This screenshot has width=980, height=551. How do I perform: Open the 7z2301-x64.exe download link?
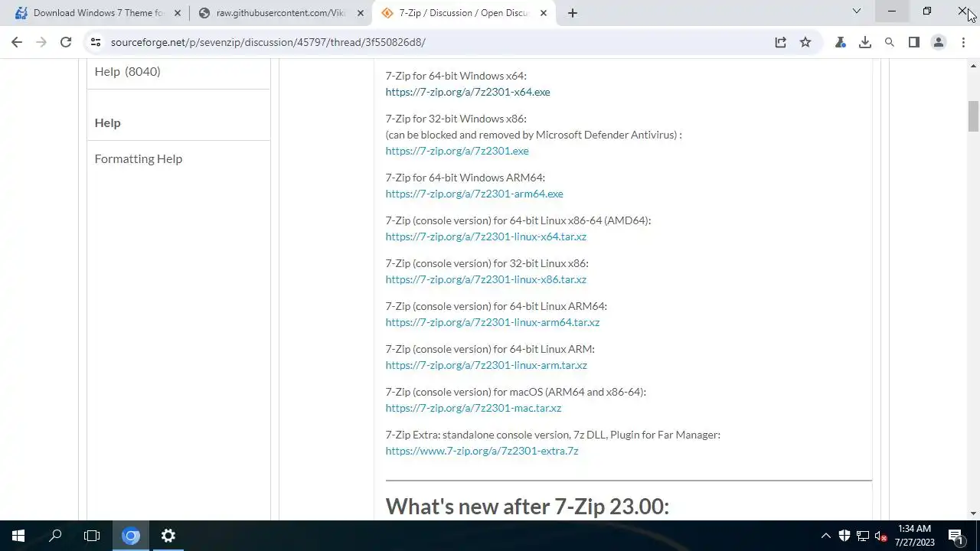coord(468,92)
